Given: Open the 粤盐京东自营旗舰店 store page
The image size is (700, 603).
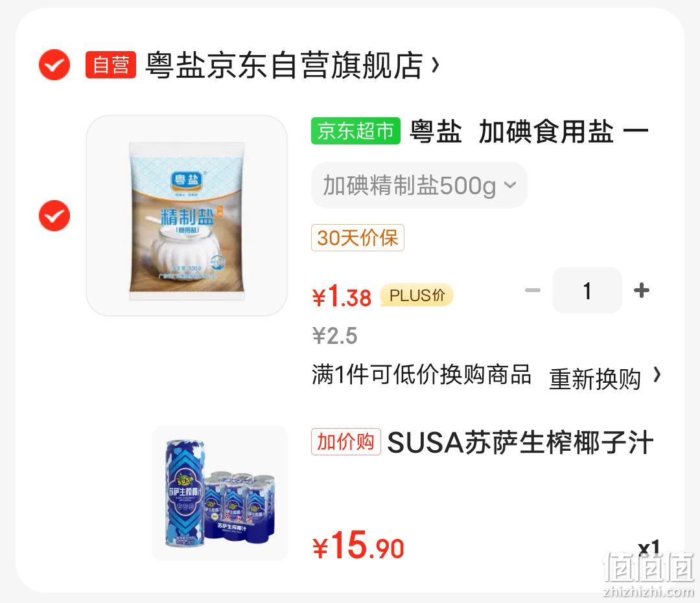Looking at the screenshot, I should 284,65.
